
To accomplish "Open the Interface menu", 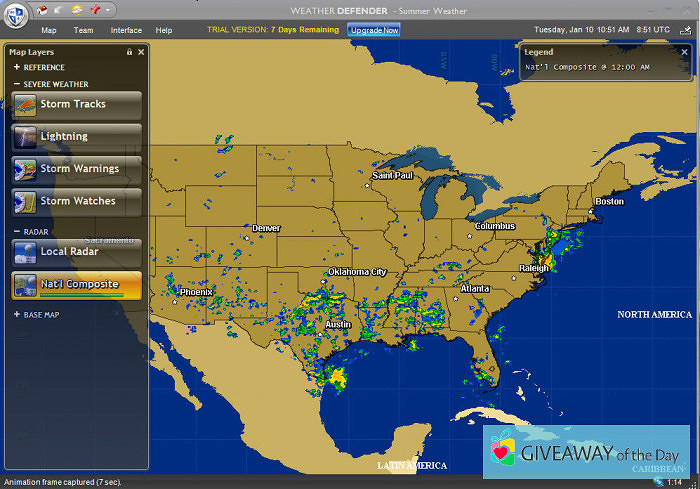I will 126,30.
